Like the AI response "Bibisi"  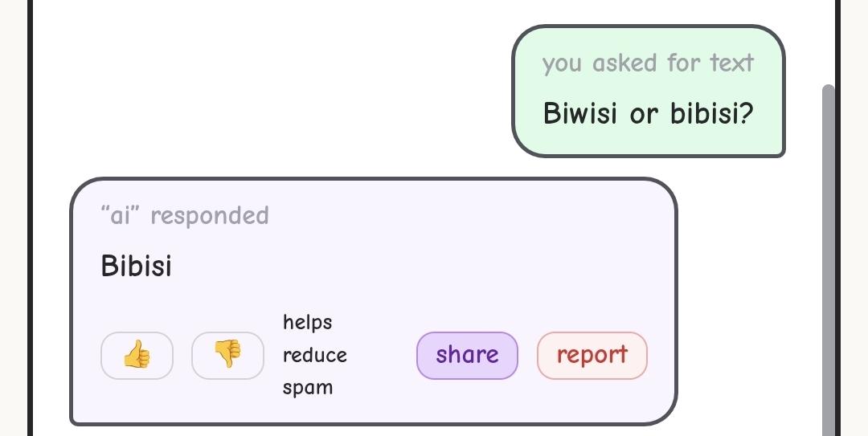point(137,355)
